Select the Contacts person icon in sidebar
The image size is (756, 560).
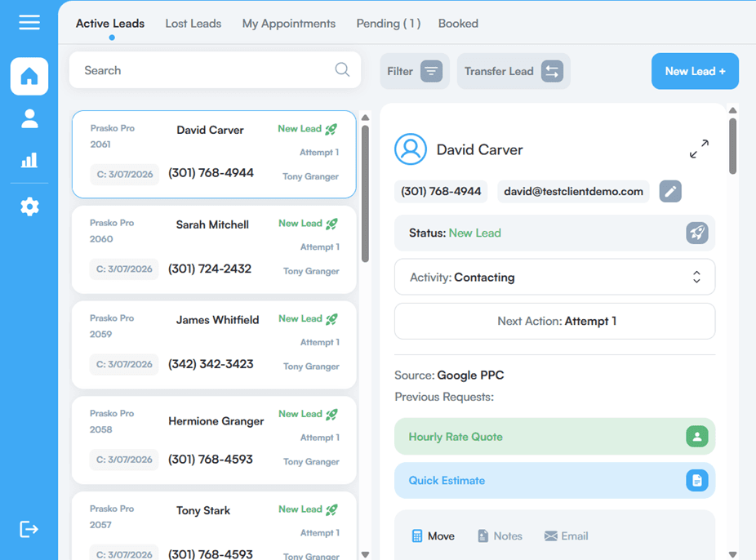tap(29, 118)
